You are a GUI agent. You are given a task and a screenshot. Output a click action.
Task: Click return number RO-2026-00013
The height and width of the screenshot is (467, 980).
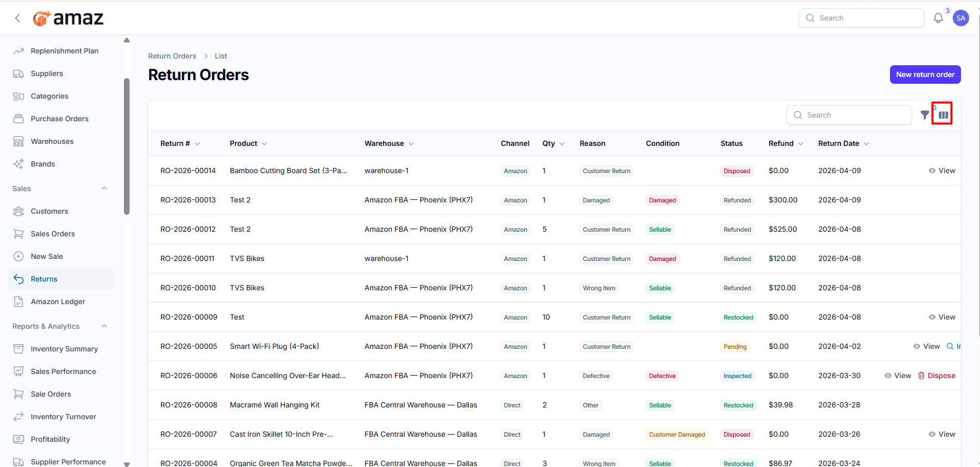tap(188, 200)
